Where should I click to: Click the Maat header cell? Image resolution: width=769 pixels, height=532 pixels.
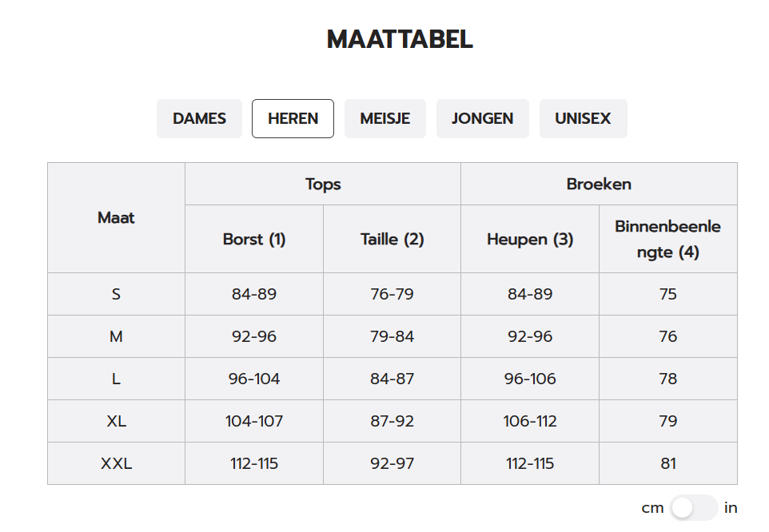pos(116,217)
